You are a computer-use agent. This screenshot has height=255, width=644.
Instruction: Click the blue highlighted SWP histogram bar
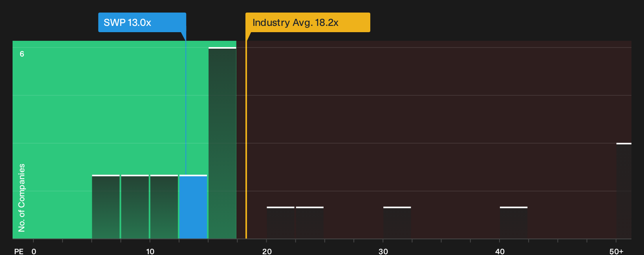[x=193, y=207]
